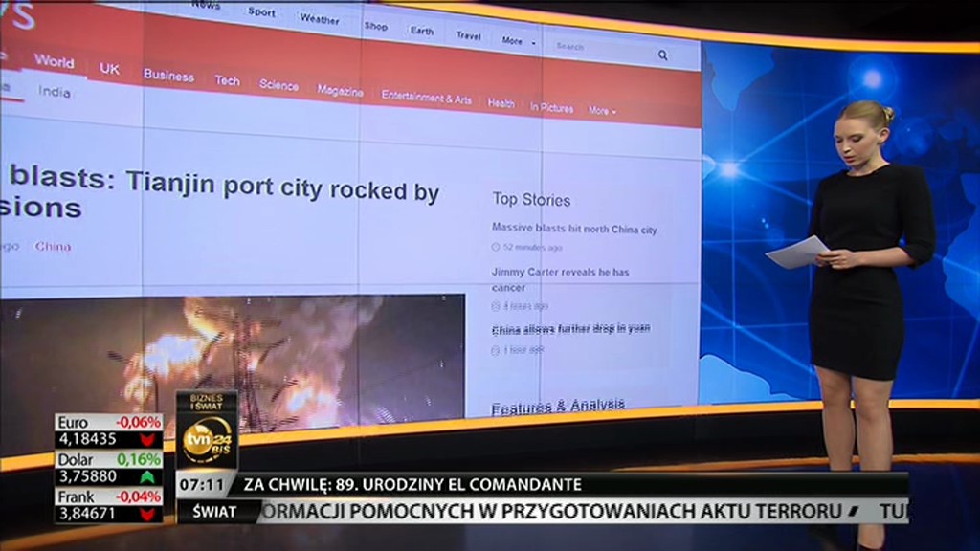
Task: Open the top bar More dropdown
Action: 518,41
